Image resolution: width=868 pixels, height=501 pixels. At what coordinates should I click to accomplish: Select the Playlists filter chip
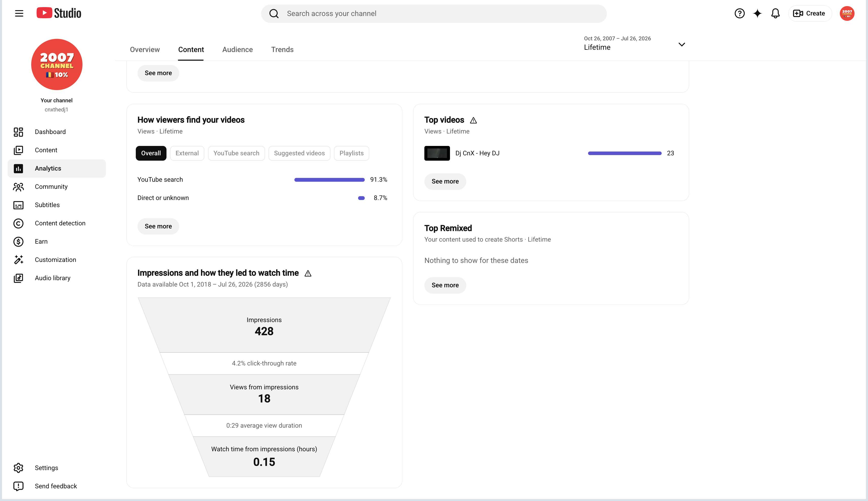click(351, 153)
